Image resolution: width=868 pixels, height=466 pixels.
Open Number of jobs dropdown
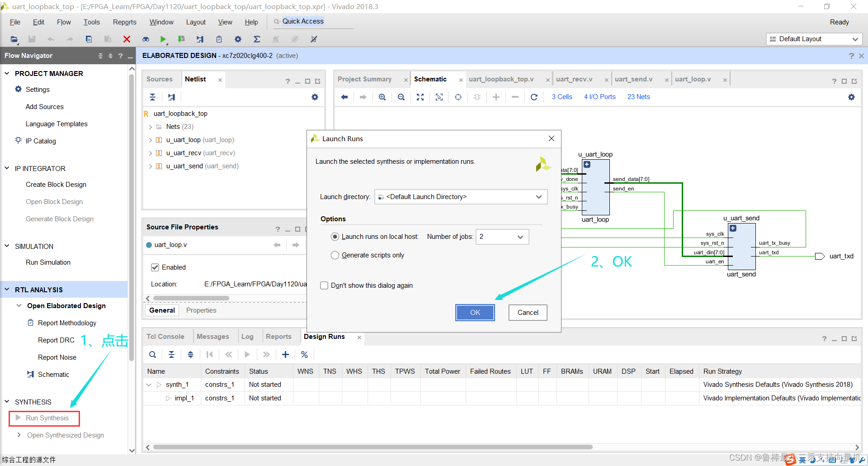click(502, 237)
